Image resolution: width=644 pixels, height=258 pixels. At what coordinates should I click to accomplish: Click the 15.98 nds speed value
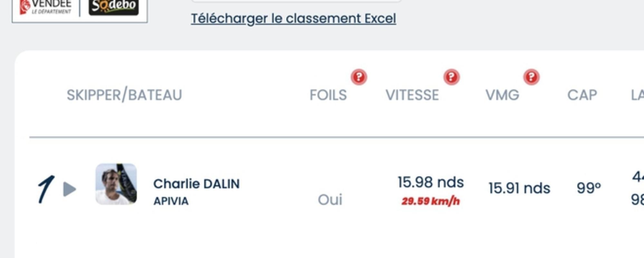431,183
